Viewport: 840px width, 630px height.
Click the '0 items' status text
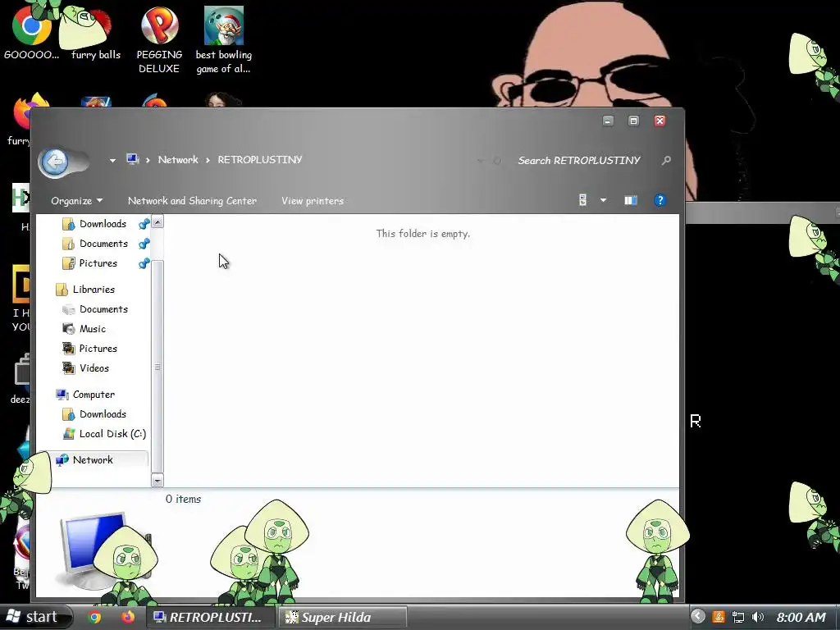(x=183, y=500)
